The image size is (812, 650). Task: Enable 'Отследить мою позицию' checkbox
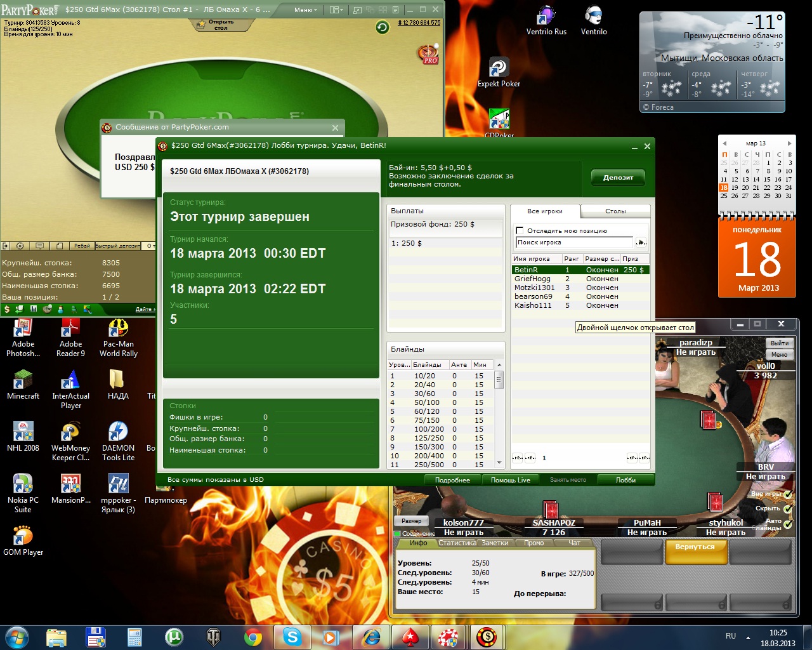coord(520,230)
